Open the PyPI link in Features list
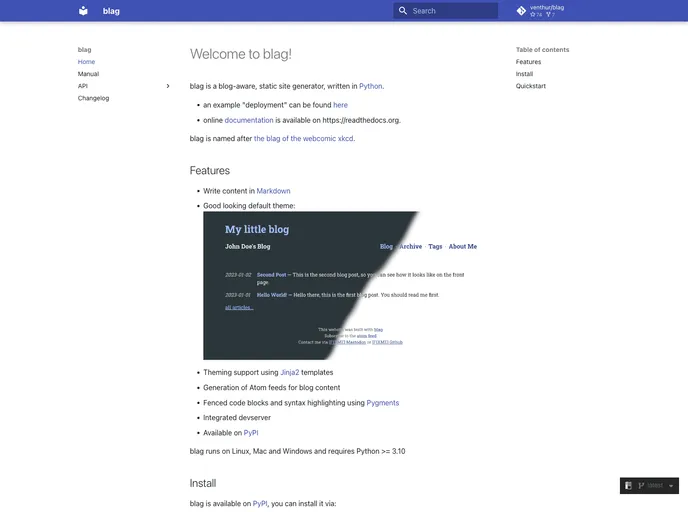 (x=251, y=433)
